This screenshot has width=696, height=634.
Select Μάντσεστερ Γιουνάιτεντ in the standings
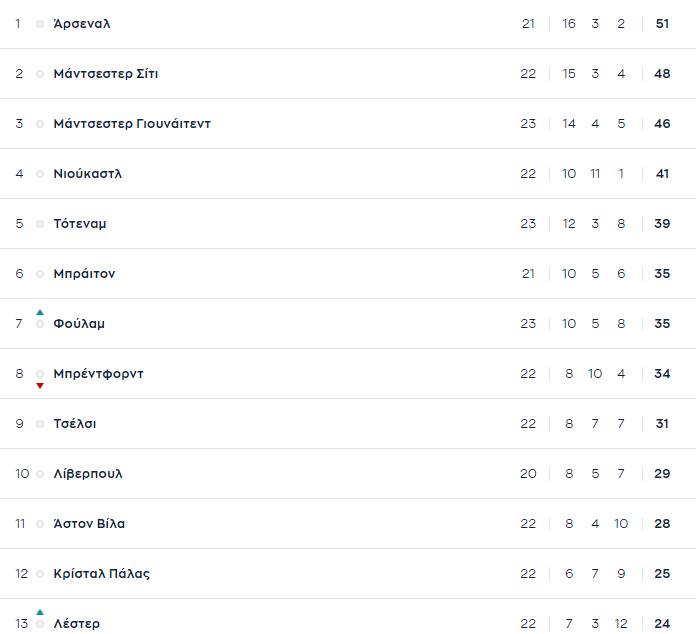132,124
